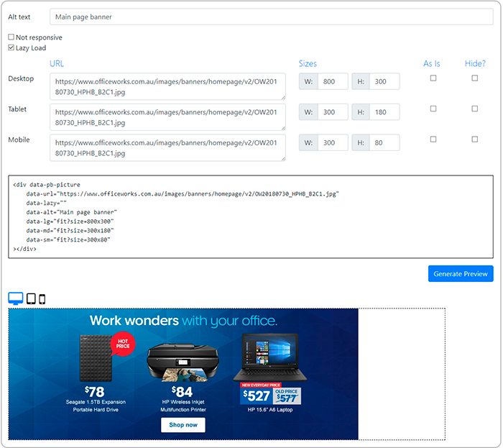Edit the Mobile URL text area
The width and height of the screenshot is (503, 448).
click(x=167, y=147)
